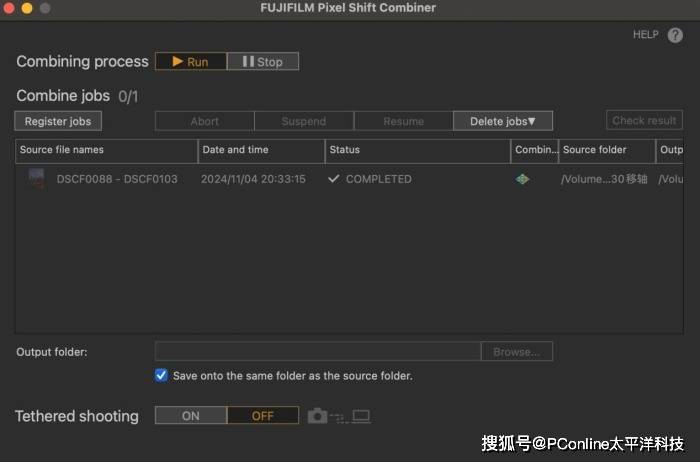Turn tethered shooting ON

click(x=190, y=416)
